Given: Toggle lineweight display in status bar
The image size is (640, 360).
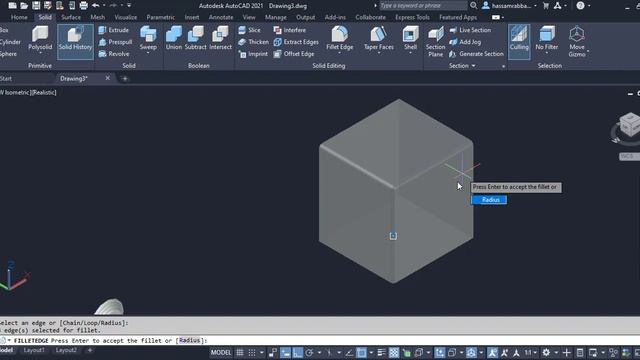Looking at the screenshot, I should [381, 352].
